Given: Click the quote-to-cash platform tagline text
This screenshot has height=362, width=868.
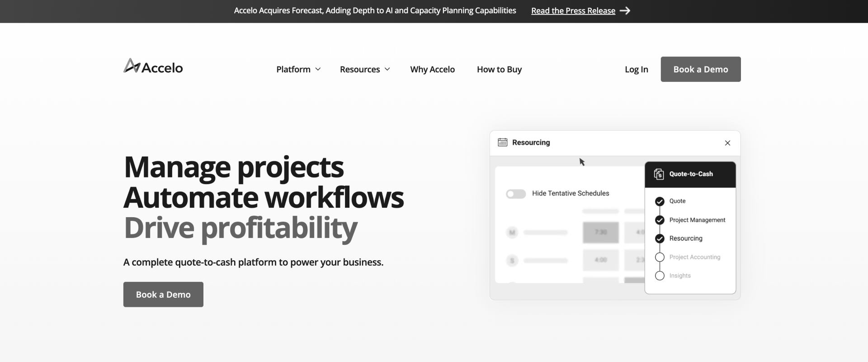Looking at the screenshot, I should tap(253, 262).
